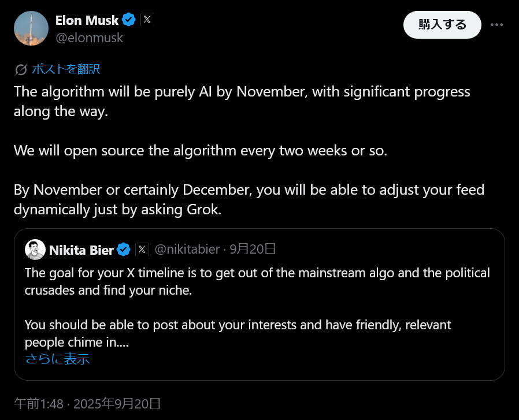The width and height of the screenshot is (519, 420).
Task: Click the X affiliation badge beside Nikita Bier
Action: (142, 250)
